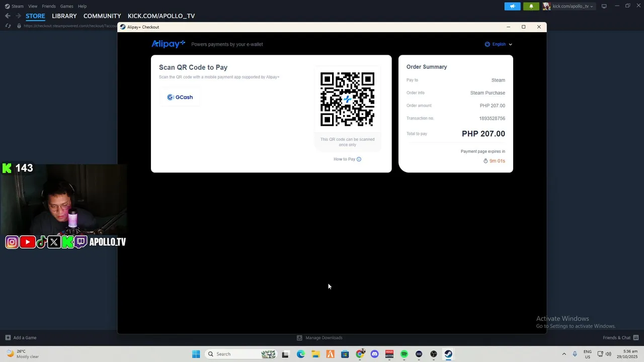
Task: Click the lock icon beside the checkout URL
Action: coord(19,26)
